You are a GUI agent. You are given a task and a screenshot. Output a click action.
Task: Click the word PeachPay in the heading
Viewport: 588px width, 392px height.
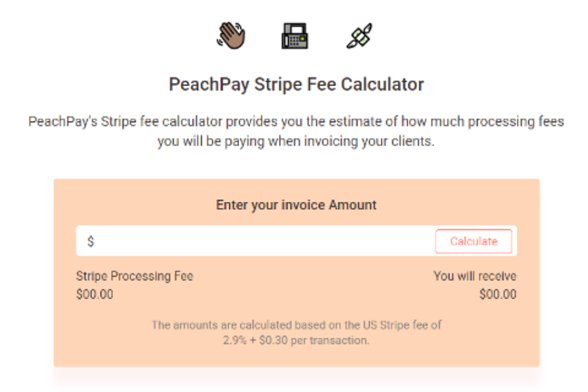click(x=209, y=84)
